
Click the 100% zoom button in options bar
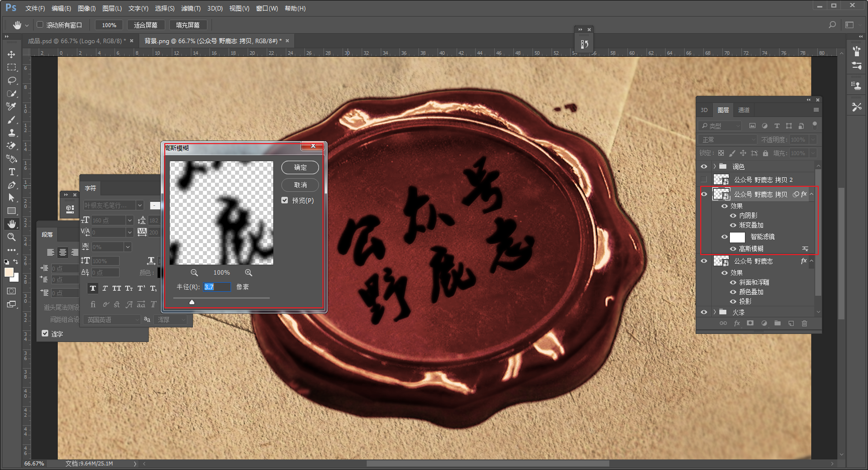(x=109, y=25)
